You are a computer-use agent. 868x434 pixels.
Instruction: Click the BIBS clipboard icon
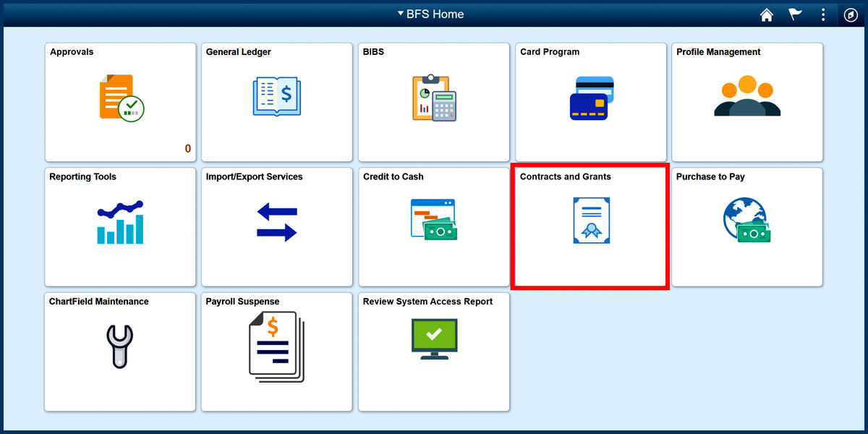[433, 96]
